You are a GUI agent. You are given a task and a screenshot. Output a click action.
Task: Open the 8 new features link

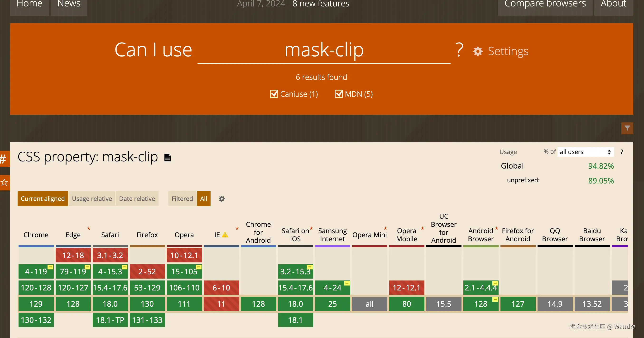tap(321, 4)
